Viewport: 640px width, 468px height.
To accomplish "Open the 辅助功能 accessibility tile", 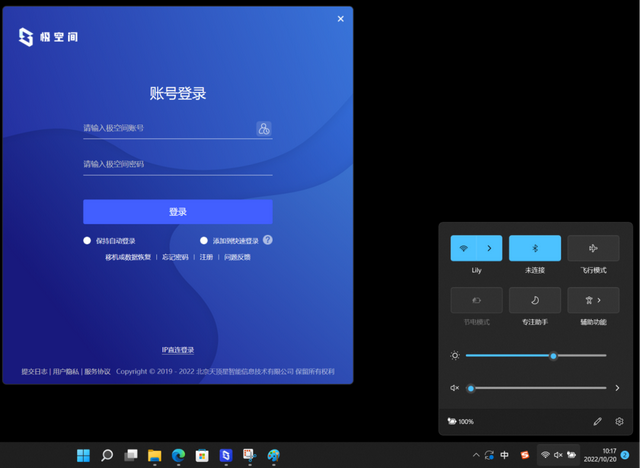I will 593,300.
